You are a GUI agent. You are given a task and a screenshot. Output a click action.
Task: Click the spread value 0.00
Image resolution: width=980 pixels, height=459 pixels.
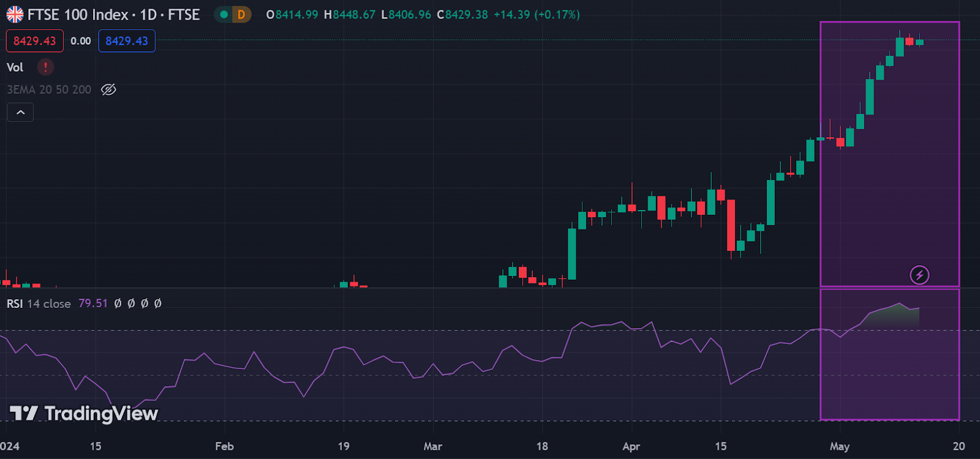click(81, 41)
